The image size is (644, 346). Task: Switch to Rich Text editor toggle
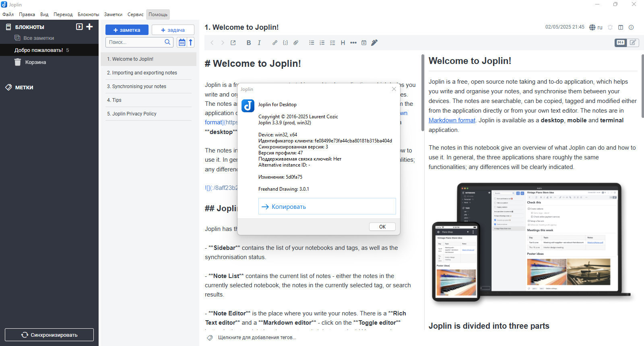tap(633, 42)
